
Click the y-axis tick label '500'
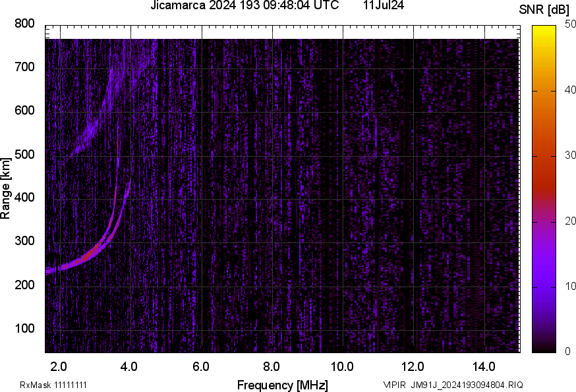(24, 154)
